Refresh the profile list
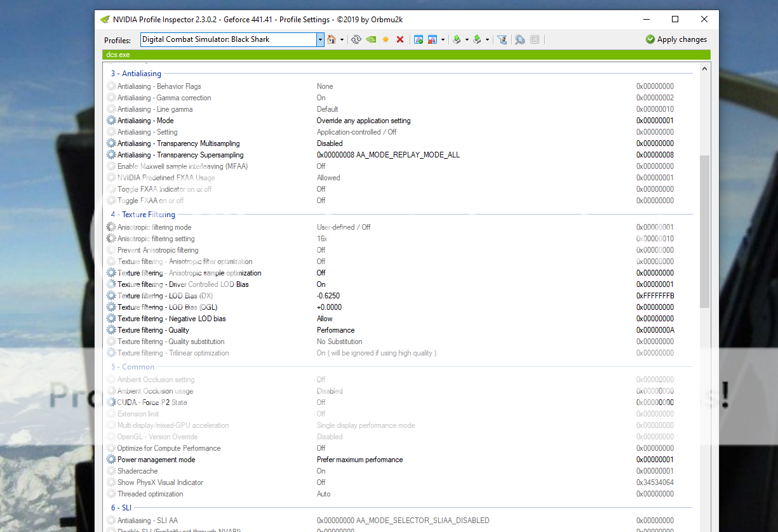This screenshot has height=532, width=778. point(356,39)
